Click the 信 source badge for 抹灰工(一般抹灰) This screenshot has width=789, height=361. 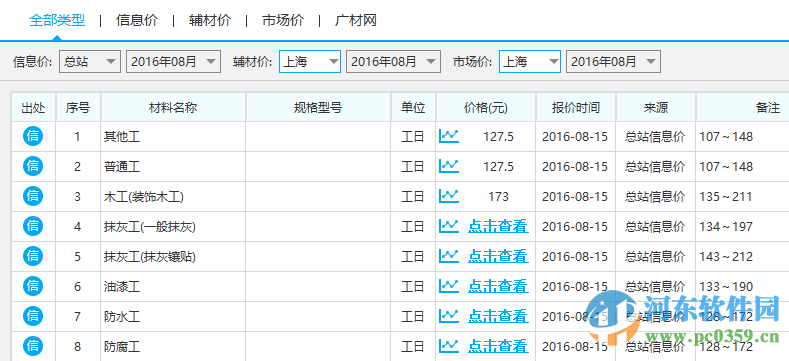[x=33, y=226]
